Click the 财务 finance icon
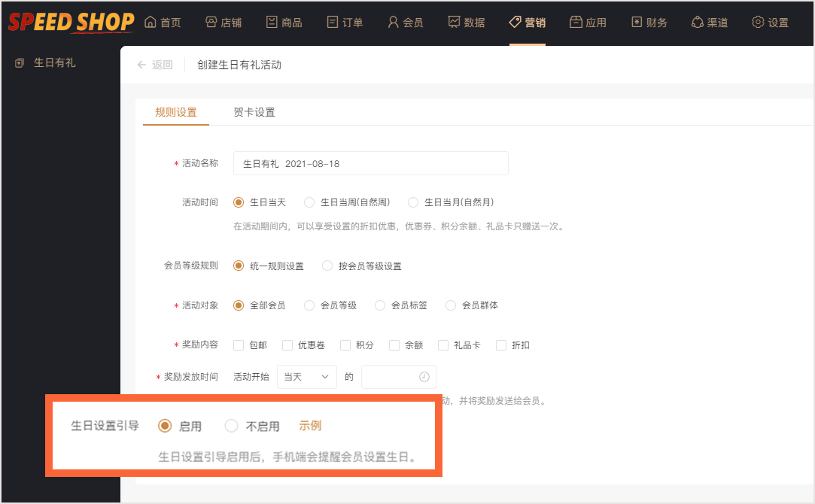The height and width of the screenshot is (504, 815). tap(637, 22)
